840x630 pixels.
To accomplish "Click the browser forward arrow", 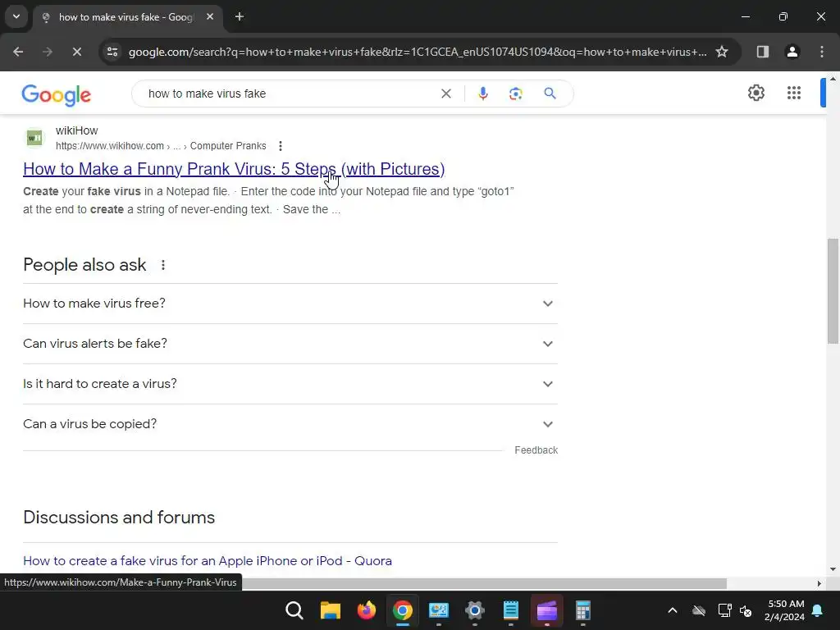I will click(x=48, y=52).
